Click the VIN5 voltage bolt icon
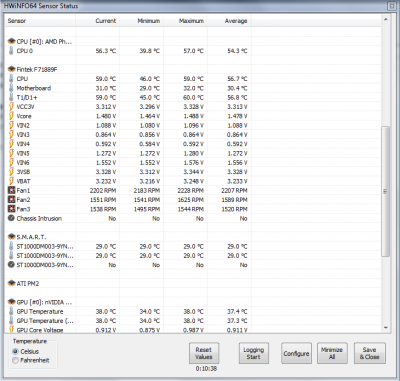This screenshot has width=400, height=381. pos(11,153)
